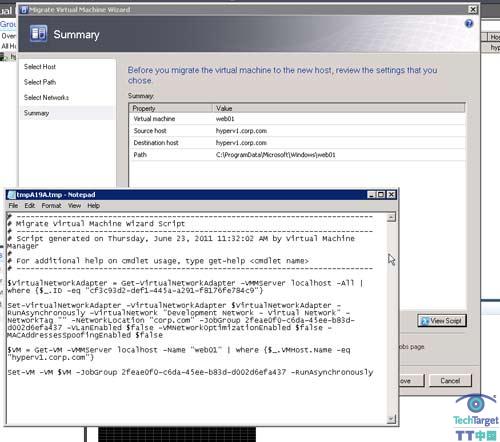This screenshot has height=442, width=500.
Task: Click the Migrate Wizard title bar icon
Action: pyautogui.click(x=24, y=10)
